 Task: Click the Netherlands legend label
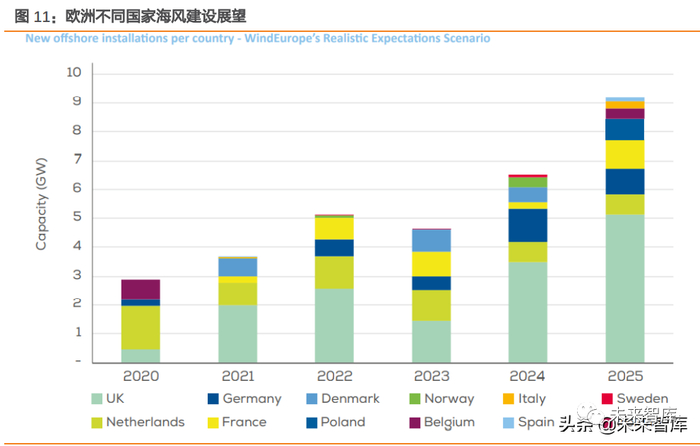tap(146, 422)
